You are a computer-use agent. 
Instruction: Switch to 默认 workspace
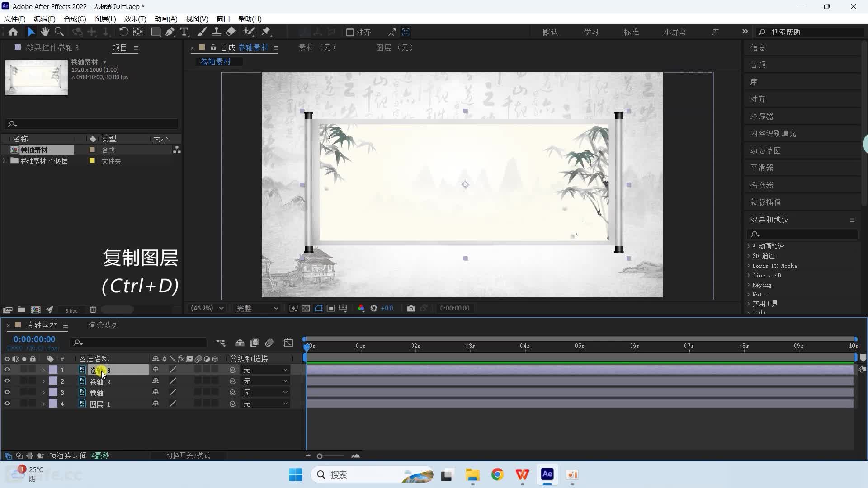tap(550, 32)
